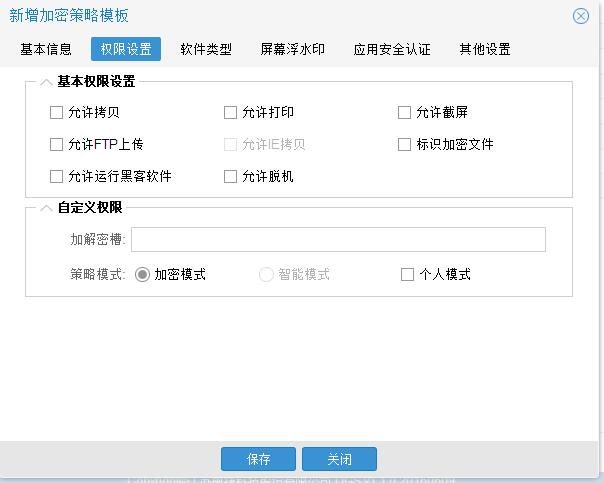Image resolution: width=604 pixels, height=483 pixels.
Task: Enable the 允许拷贝 checkbox
Action: [x=56, y=112]
